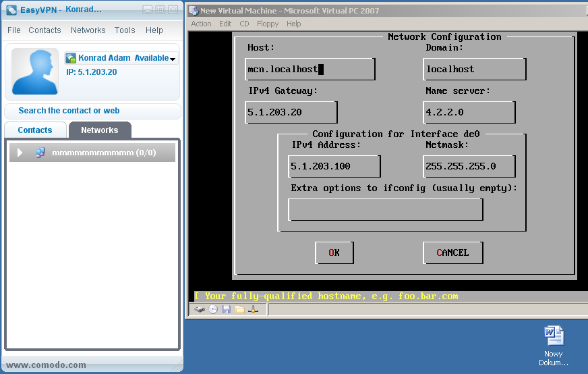Open EasyVPN Help menu
This screenshot has height=374, width=588.
point(154,30)
